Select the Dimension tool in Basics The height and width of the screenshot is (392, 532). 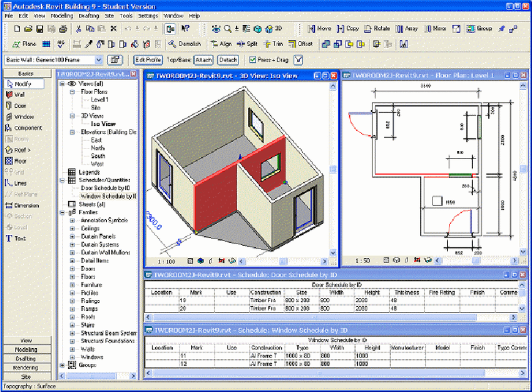click(22, 205)
